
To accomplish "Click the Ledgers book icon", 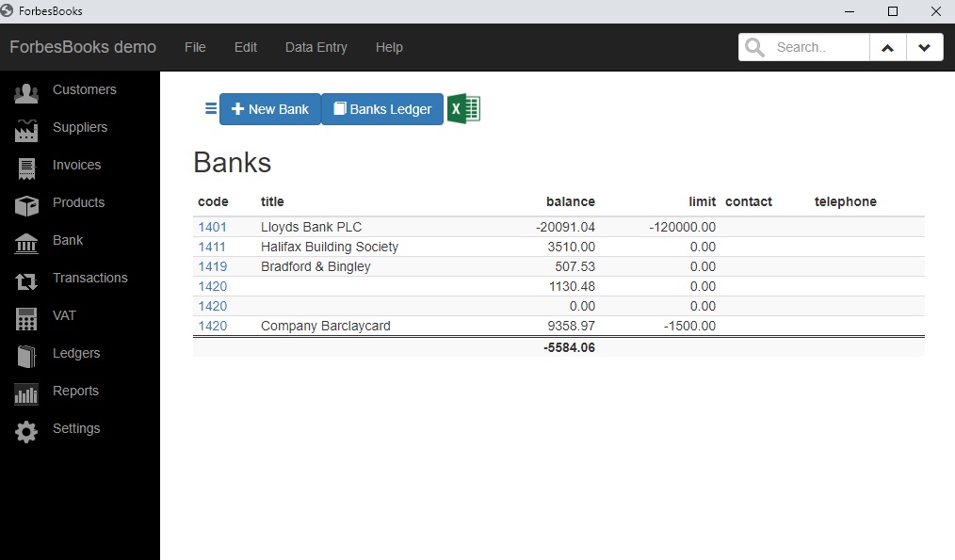I will 26,357.
